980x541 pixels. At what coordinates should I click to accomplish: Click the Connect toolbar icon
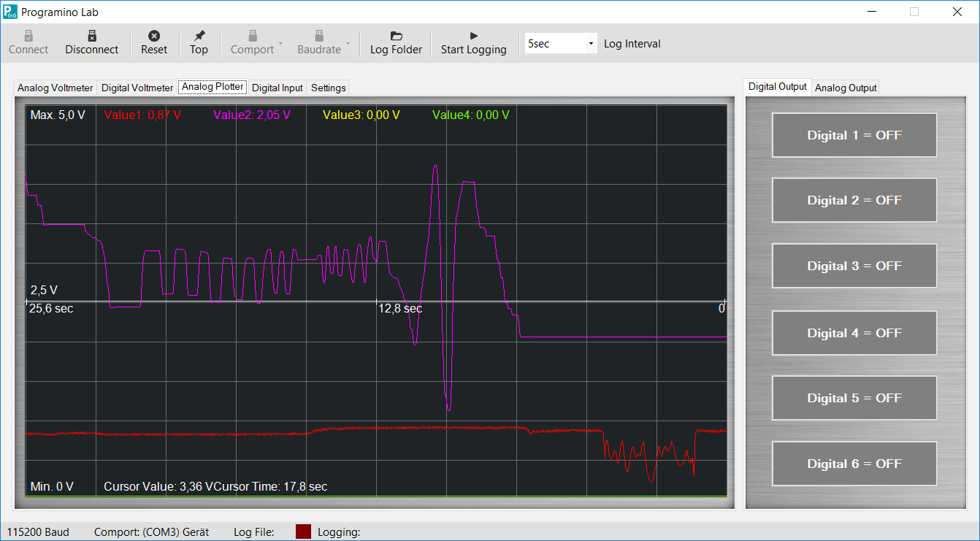click(x=28, y=42)
